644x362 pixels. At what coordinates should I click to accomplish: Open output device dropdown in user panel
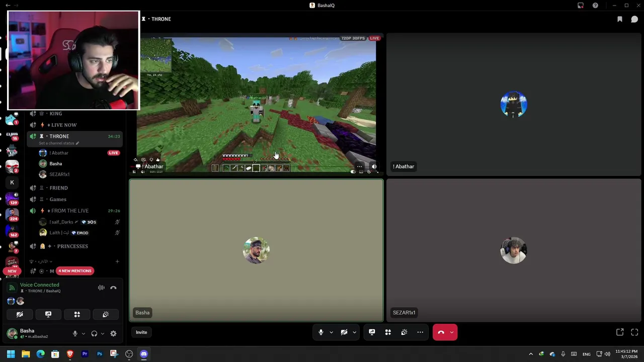[x=102, y=333]
